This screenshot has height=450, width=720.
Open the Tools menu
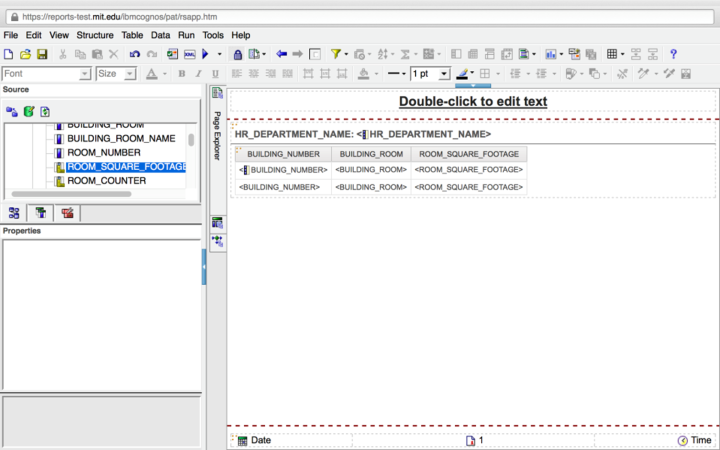[x=213, y=35]
